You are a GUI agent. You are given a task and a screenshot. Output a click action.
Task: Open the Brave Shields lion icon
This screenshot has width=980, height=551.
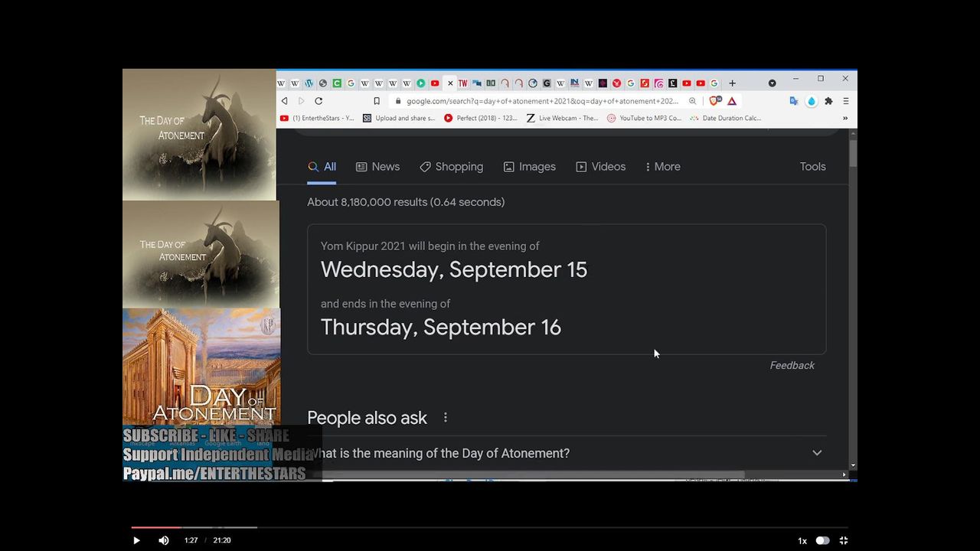tap(714, 101)
